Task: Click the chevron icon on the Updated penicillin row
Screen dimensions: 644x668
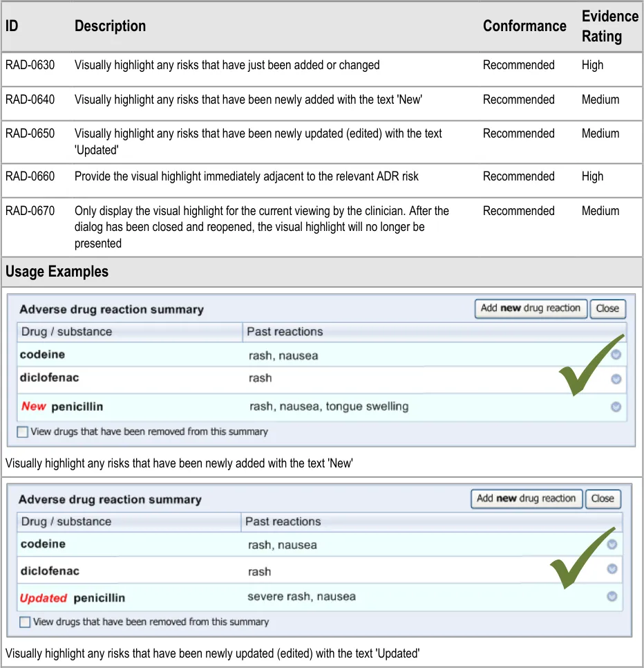Action: pyautogui.click(x=612, y=596)
